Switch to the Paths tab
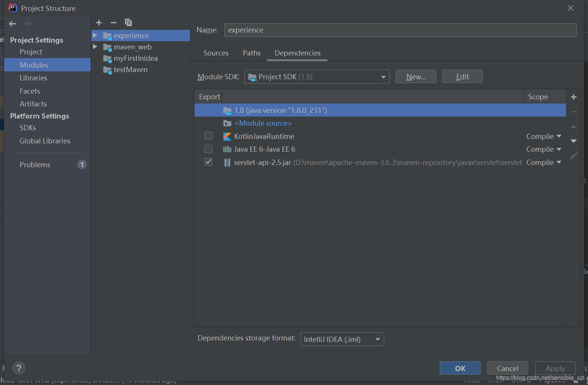Screen dimensions: 588x385 [x=252, y=53]
